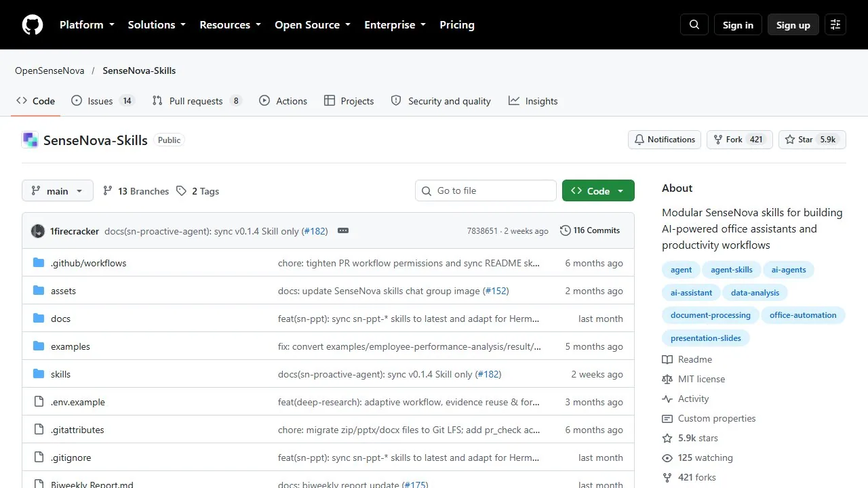Open the skills folder
868x488 pixels.
pyautogui.click(x=60, y=374)
